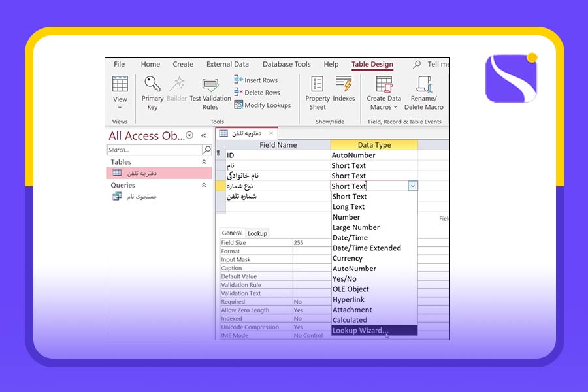This screenshot has width=588, height=392.
Task: Choose Date/Time Extended data type
Action: point(374,248)
